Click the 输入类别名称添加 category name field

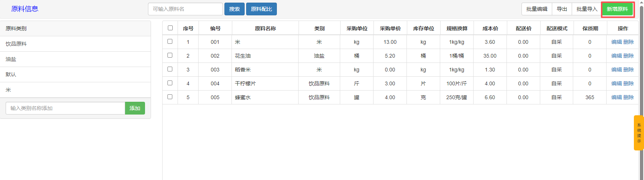point(65,108)
